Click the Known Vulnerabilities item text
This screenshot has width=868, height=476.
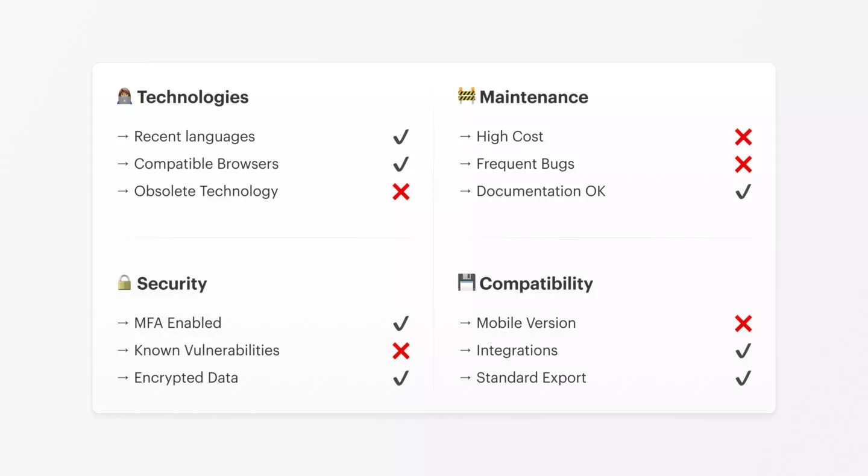[207, 350]
